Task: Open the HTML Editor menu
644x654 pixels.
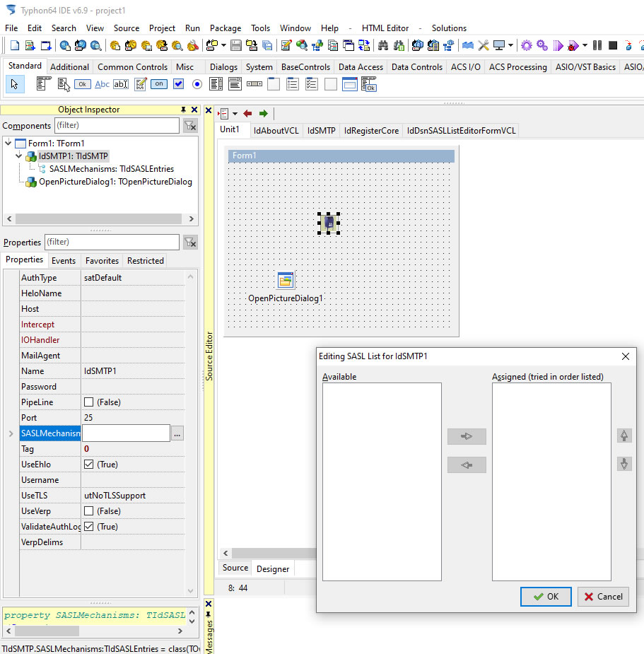Action: 385,28
